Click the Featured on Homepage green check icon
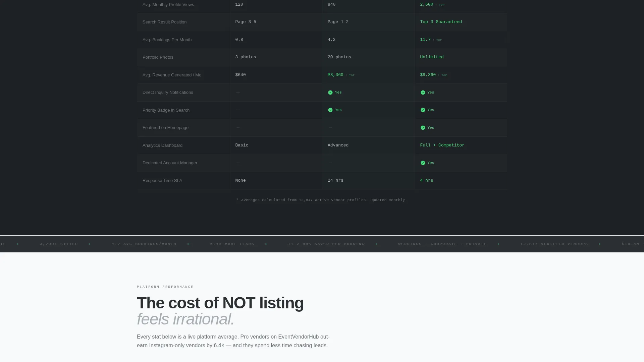Viewport: 644px width, 362px height. coord(423,128)
